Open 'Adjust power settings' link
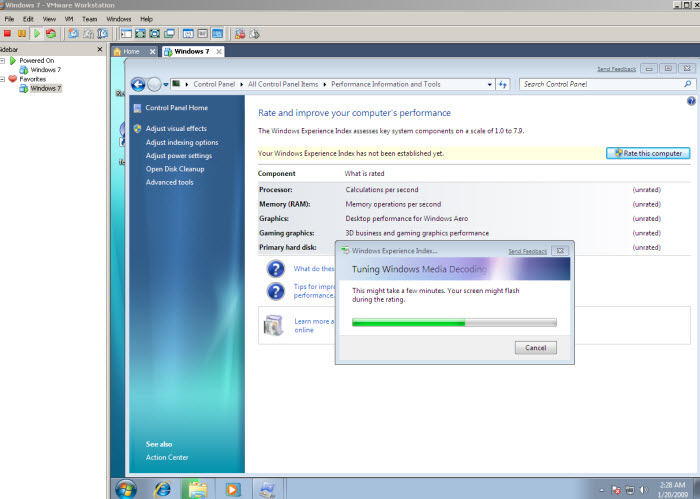 tap(179, 156)
